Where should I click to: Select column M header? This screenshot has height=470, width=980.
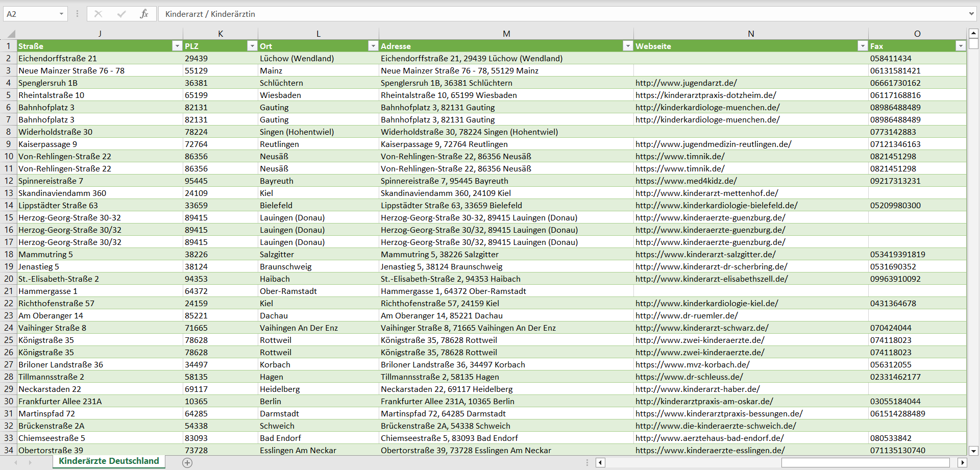[x=506, y=34]
